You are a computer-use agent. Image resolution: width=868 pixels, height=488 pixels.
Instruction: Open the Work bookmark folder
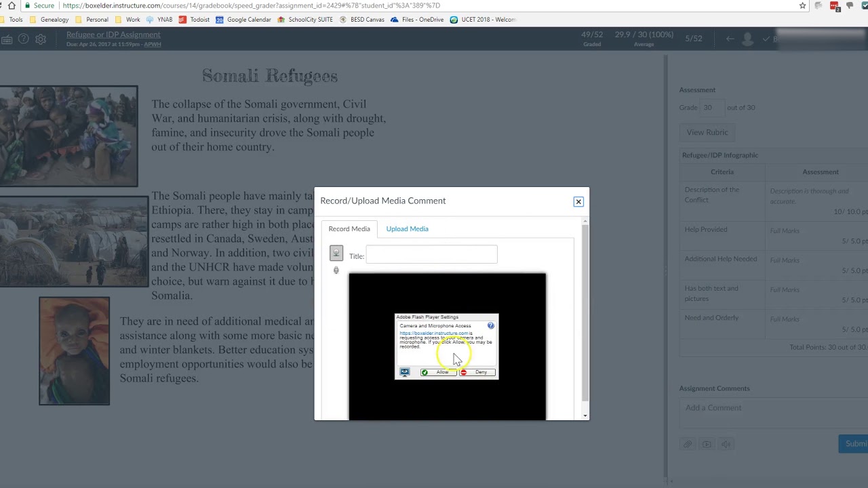[127, 20]
